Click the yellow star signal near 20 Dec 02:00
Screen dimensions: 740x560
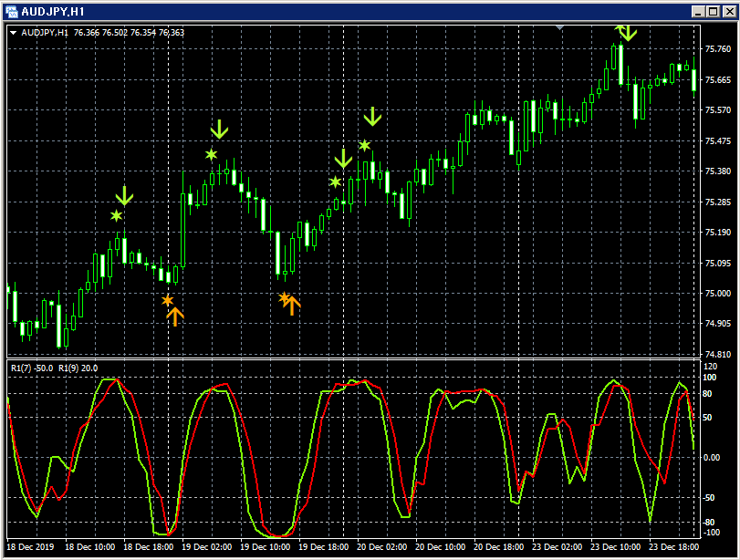click(363, 143)
